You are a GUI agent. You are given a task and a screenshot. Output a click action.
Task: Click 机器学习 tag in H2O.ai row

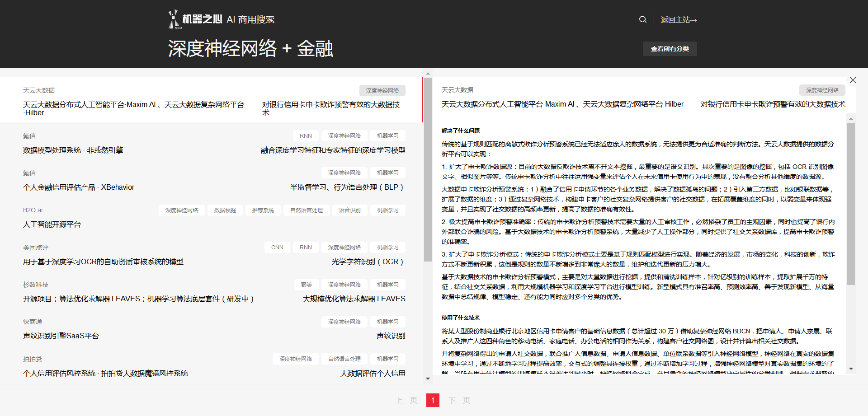[x=388, y=210]
